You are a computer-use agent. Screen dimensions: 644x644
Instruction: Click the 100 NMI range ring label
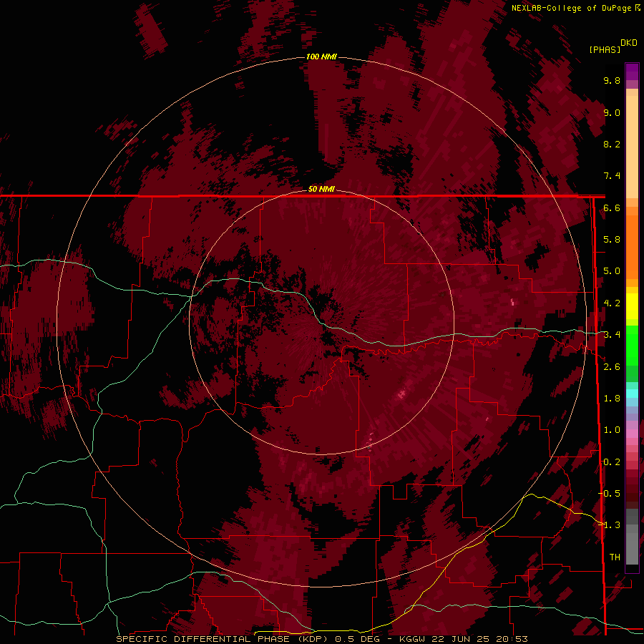click(321, 57)
